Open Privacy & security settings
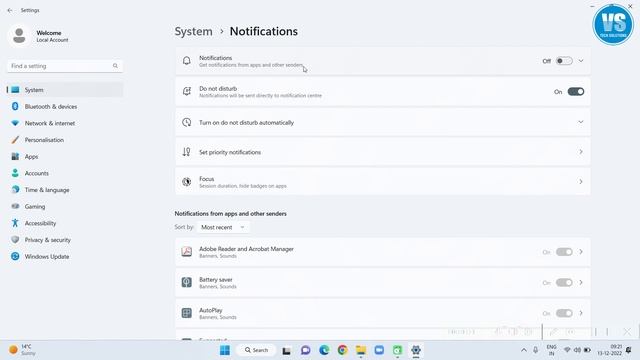 point(65,240)
